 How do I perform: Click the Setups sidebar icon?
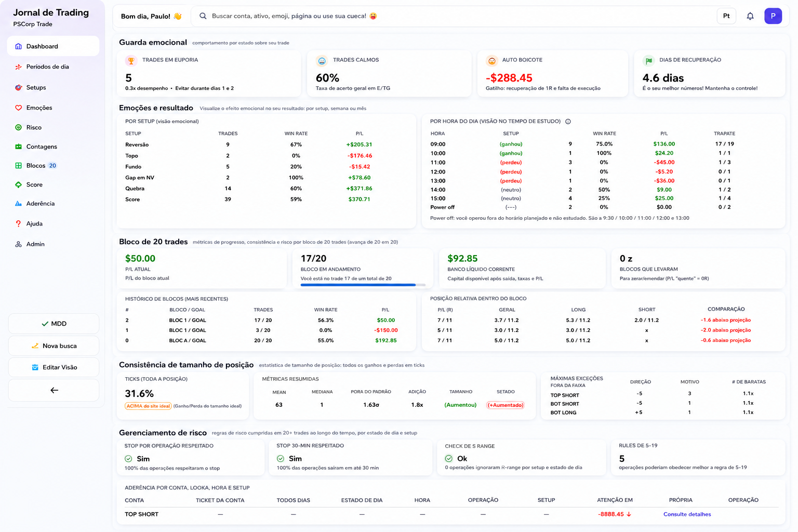19,87
